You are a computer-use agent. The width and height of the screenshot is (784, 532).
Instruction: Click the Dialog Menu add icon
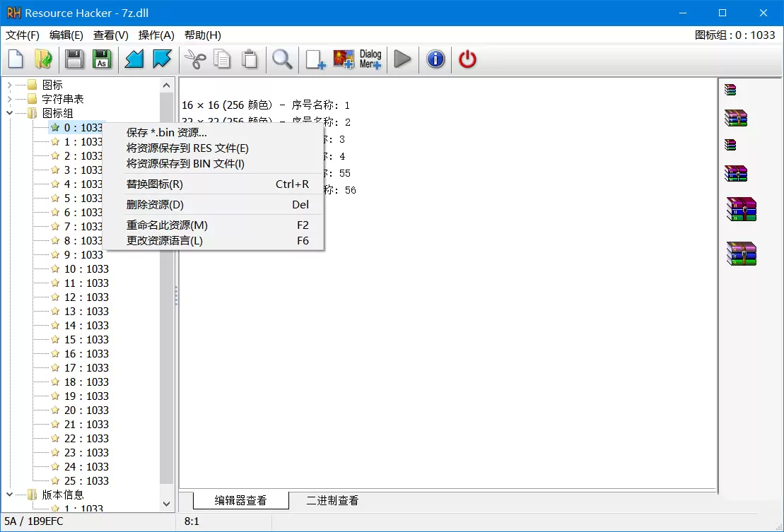370,59
